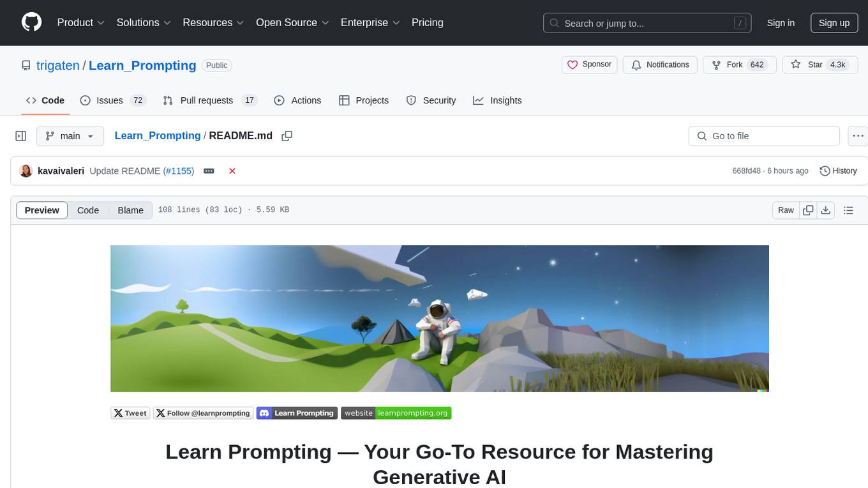Focus the Search or jump to field
The height and width of the screenshot is (488, 868).
coord(648,23)
